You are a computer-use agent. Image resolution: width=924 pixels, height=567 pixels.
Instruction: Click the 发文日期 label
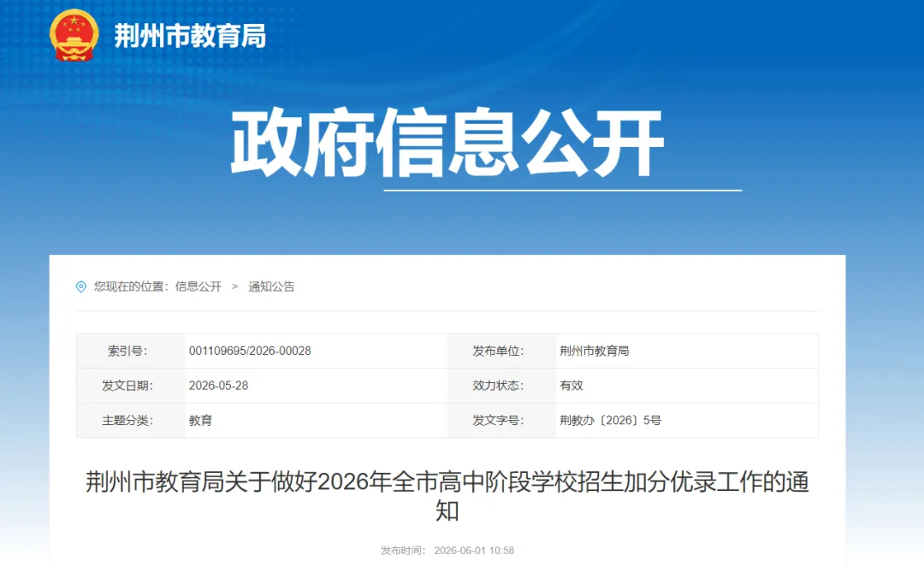pos(127,386)
